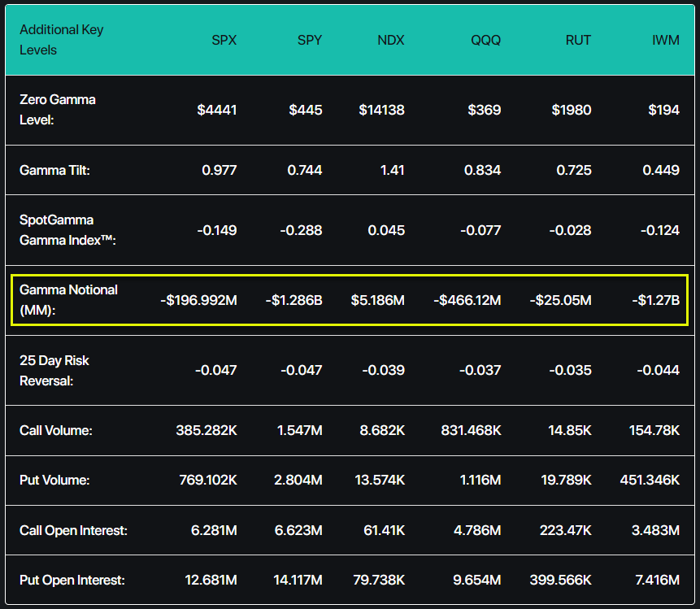Click NDX gamma tilt value 1.41
The height and width of the screenshot is (609, 700).
[393, 170]
